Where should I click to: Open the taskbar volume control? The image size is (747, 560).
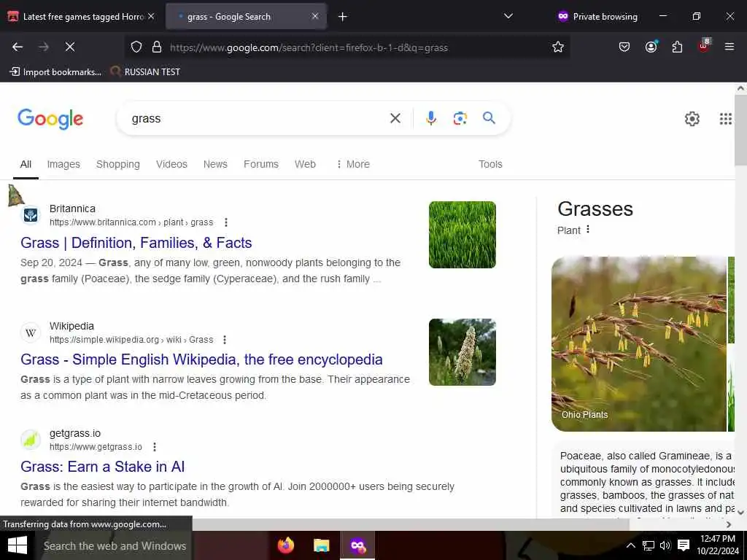pos(665,545)
